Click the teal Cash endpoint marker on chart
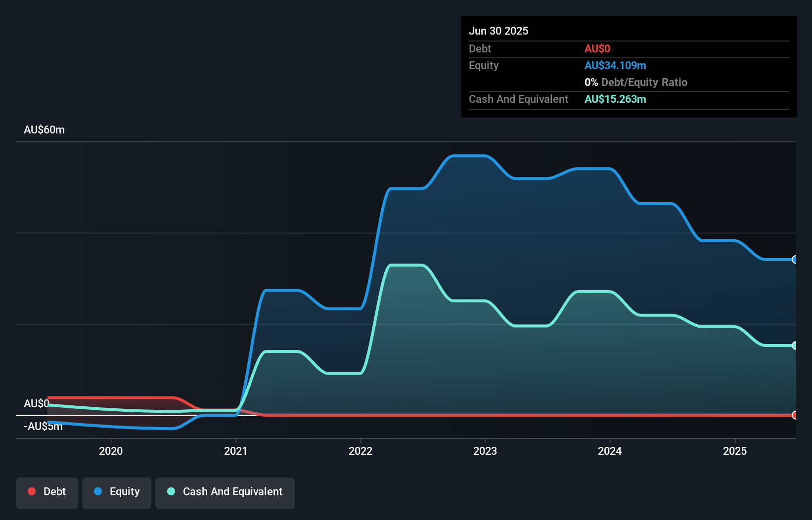Screen dimensions: 812x520 (795, 345)
